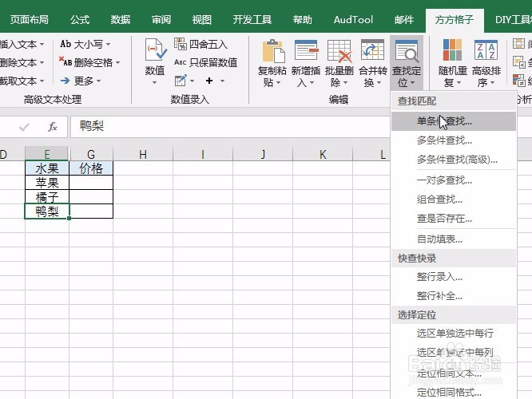Select 多条件查找(高级) menu item
The width and height of the screenshot is (532, 399).
[454, 160]
